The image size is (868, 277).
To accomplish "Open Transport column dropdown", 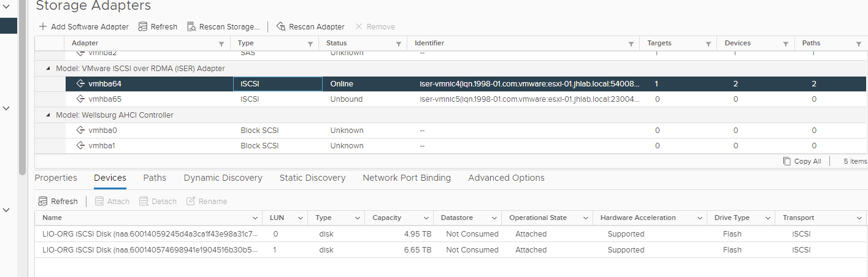I will tap(859, 218).
